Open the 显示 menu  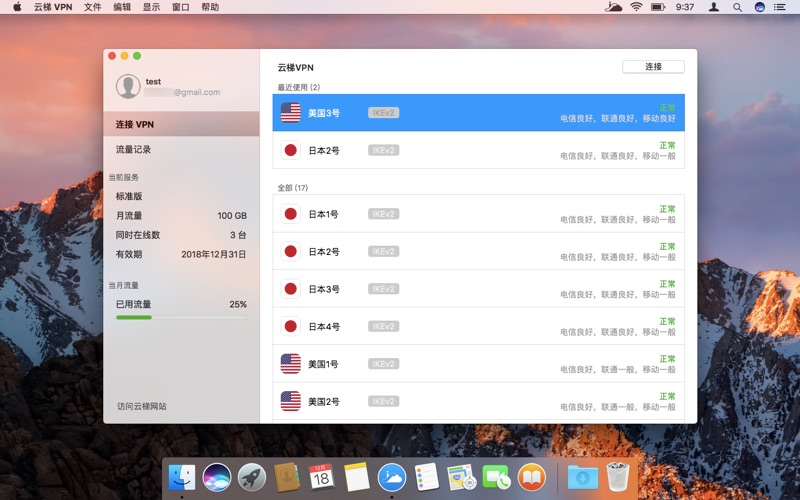click(x=151, y=7)
